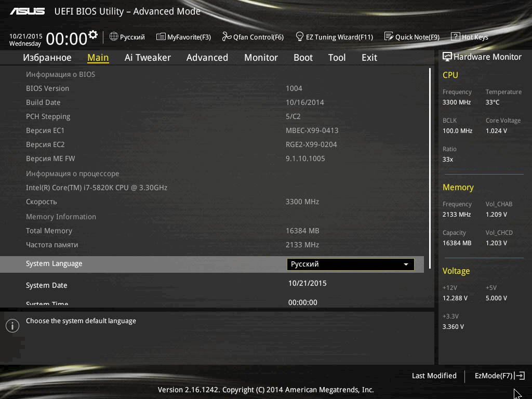
Task: Click value MBEC-X99-0413
Action: tap(312, 130)
